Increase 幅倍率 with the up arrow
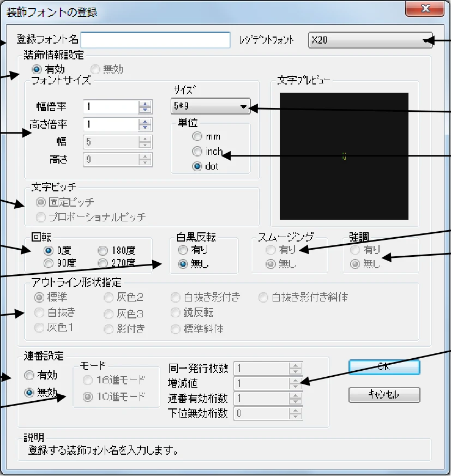The height and width of the screenshot is (476, 451). (x=145, y=104)
